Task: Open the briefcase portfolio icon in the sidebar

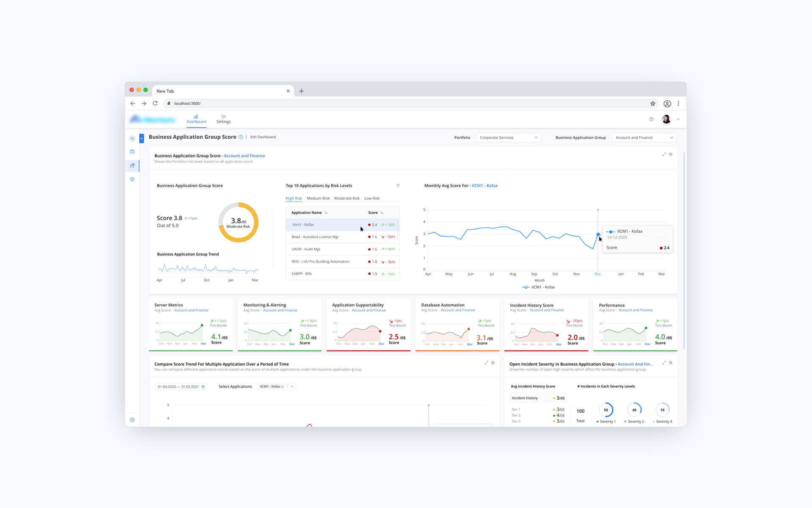Action: (132, 152)
